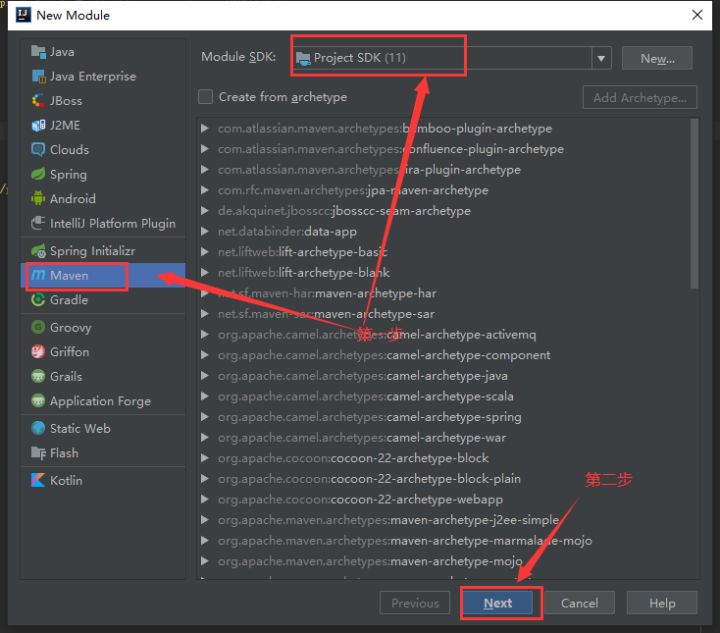Select IntelliJ Platform Plugin icon
Screen dimensions: 720x633
click(38, 223)
